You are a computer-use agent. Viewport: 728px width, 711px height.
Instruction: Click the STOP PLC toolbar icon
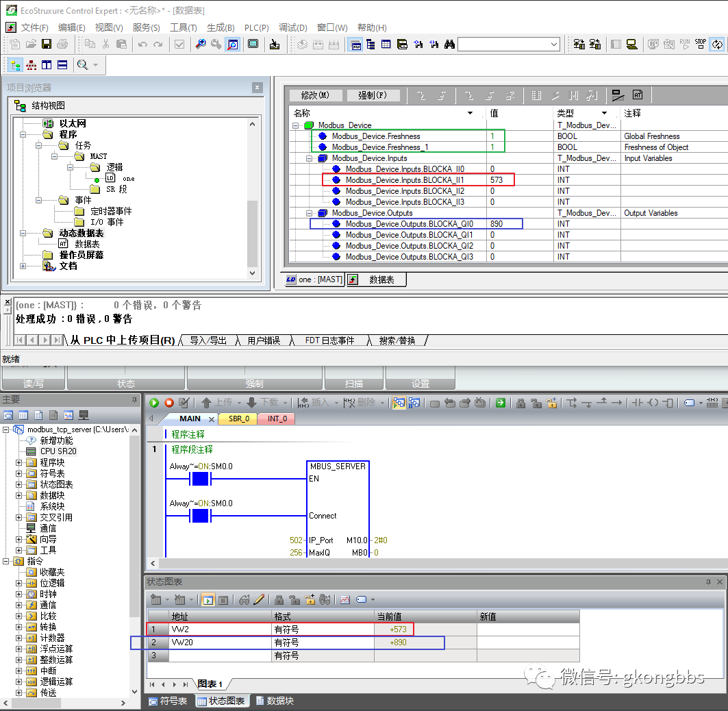pos(700,44)
